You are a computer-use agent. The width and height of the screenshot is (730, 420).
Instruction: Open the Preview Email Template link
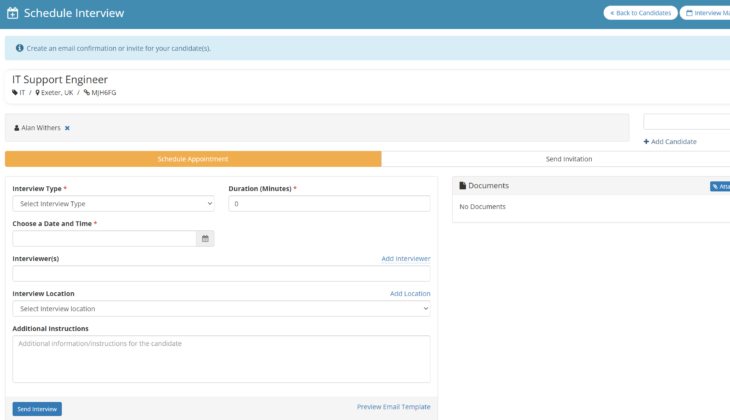point(393,407)
